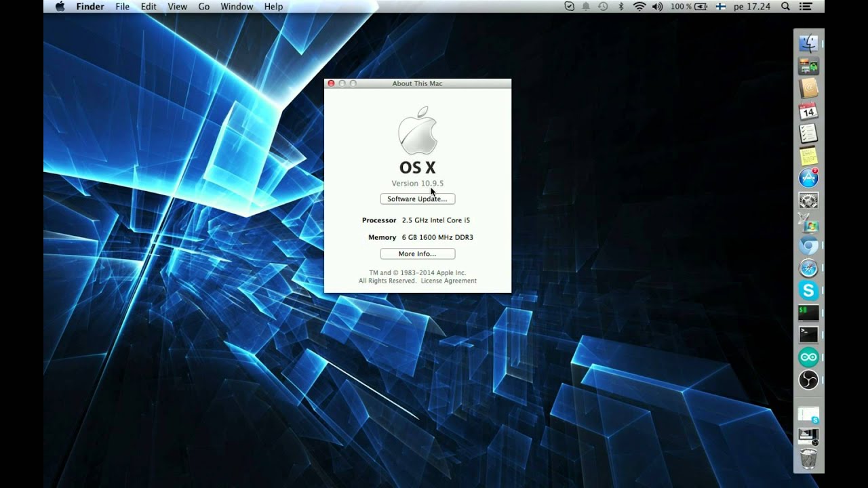
Task: Click the Wi-Fi status icon
Action: 639,6
